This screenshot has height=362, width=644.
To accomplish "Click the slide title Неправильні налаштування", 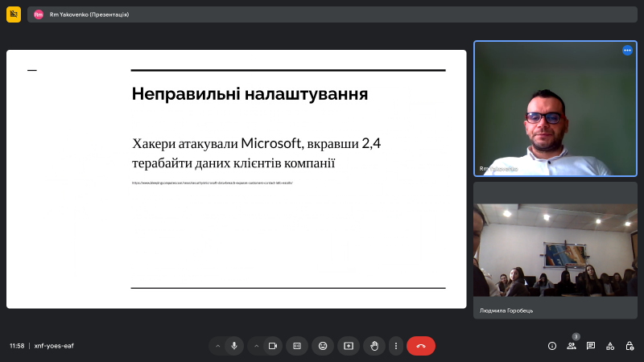I will (x=250, y=94).
